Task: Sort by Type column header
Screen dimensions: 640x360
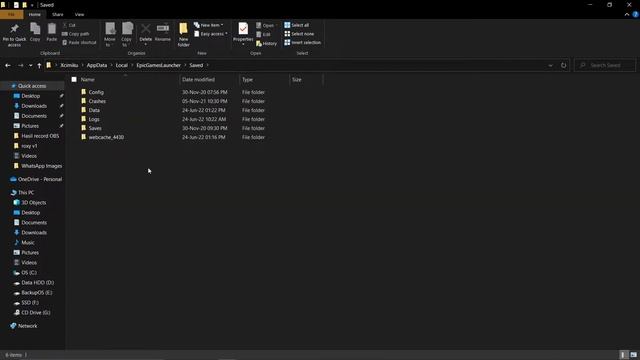Action: coord(247,80)
